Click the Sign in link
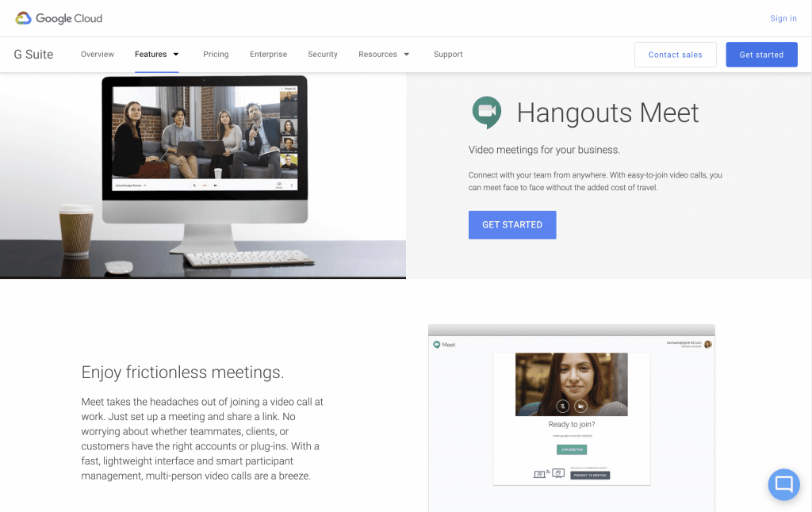812x512 pixels. (x=783, y=19)
